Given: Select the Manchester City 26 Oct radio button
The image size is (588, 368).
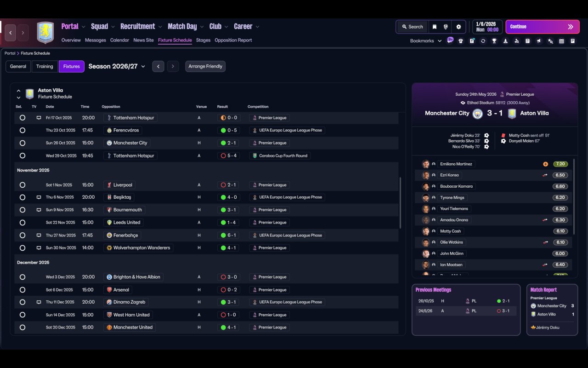Looking at the screenshot, I should coord(23,143).
